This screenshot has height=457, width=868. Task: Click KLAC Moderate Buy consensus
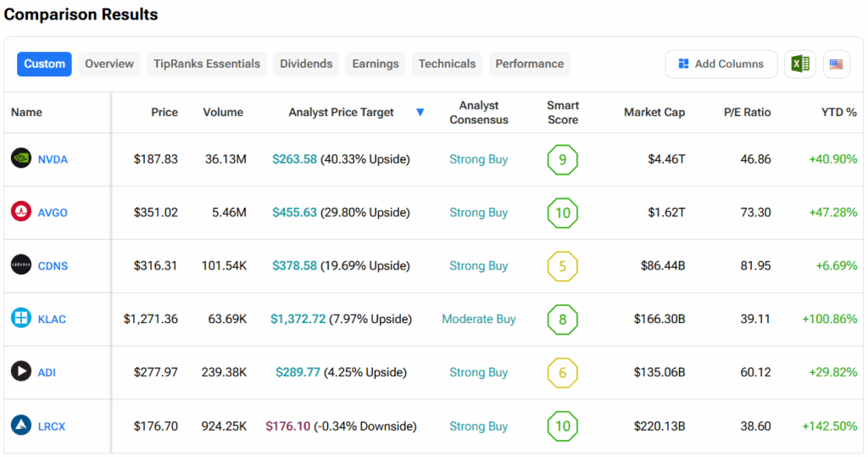(x=479, y=320)
